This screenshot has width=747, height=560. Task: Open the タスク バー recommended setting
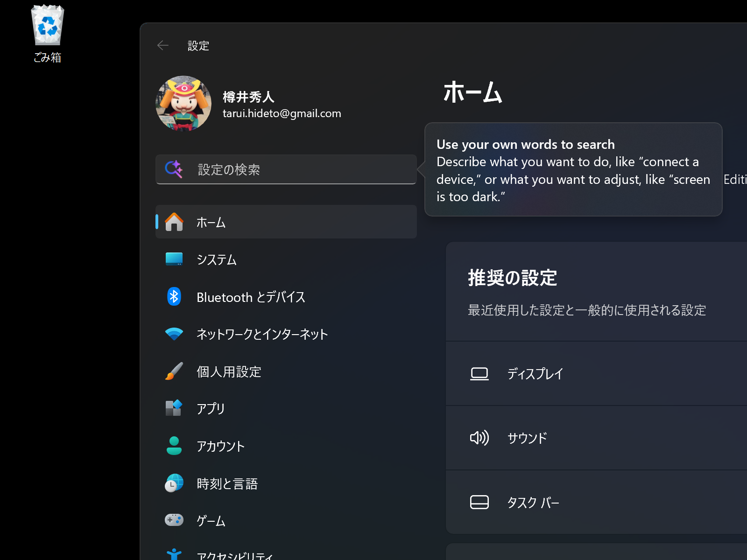click(534, 503)
